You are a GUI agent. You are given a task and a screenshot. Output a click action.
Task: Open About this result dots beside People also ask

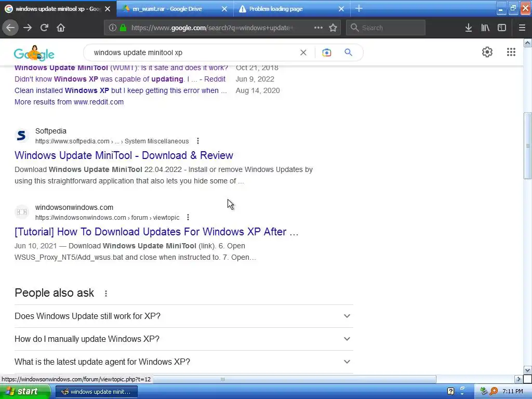(106, 294)
